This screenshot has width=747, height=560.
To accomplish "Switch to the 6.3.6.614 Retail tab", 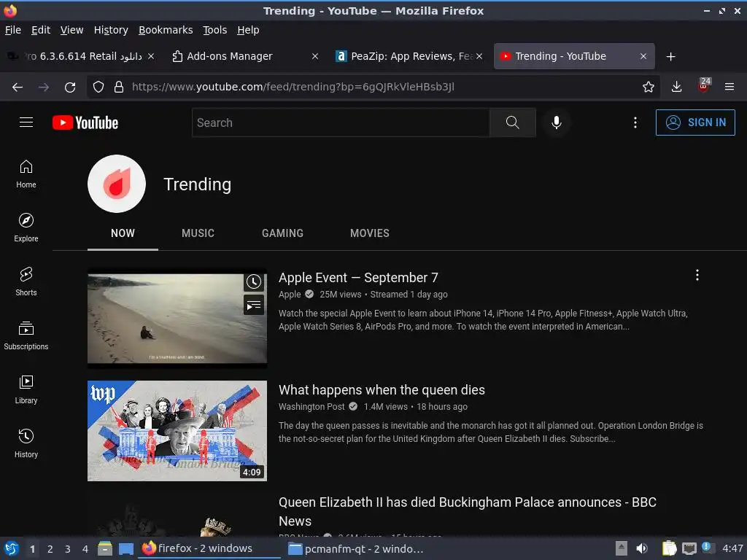I will 81,56.
